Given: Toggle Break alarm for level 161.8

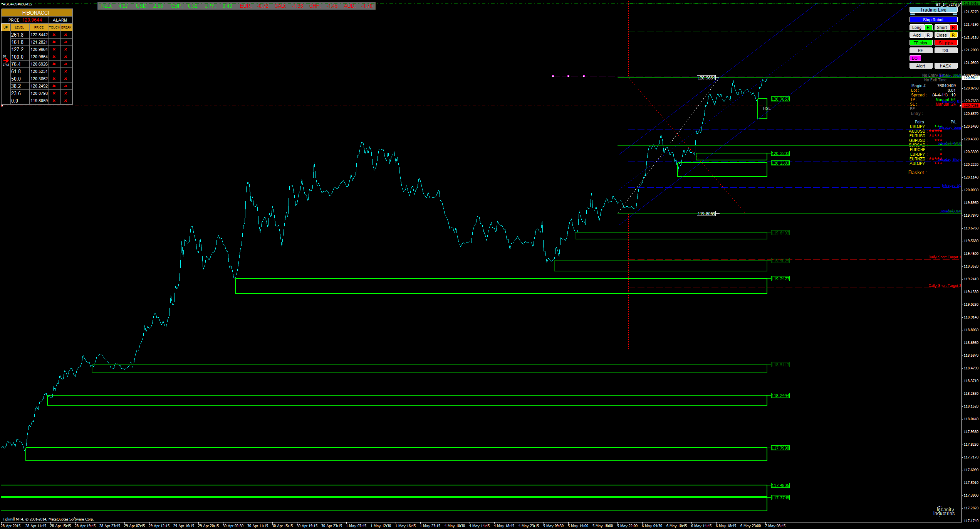Looking at the screenshot, I should [66, 42].
